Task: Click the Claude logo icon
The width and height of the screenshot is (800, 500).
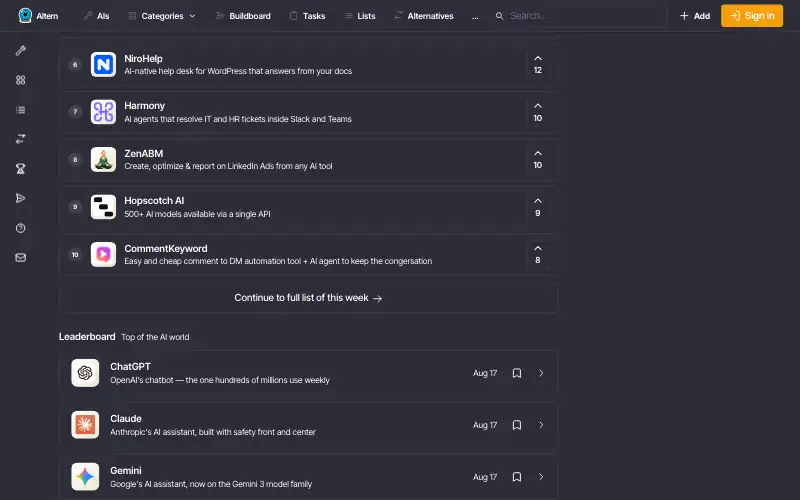Action: [85, 425]
